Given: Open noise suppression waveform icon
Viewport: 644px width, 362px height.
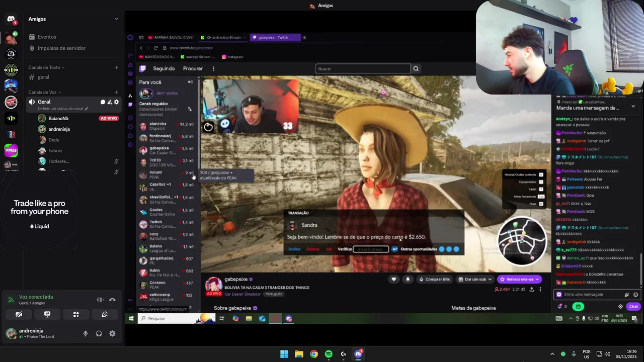Looking at the screenshot, I should tap(100, 300).
